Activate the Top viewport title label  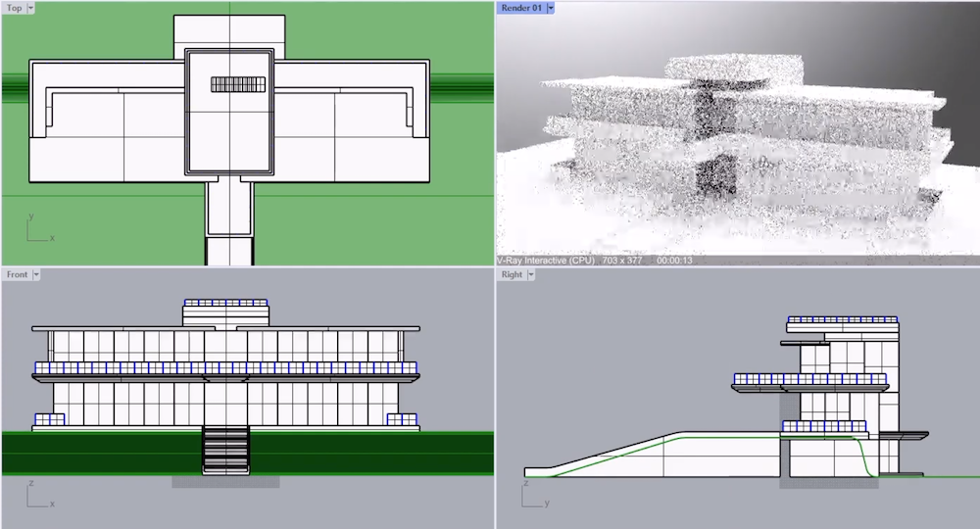[x=15, y=8]
